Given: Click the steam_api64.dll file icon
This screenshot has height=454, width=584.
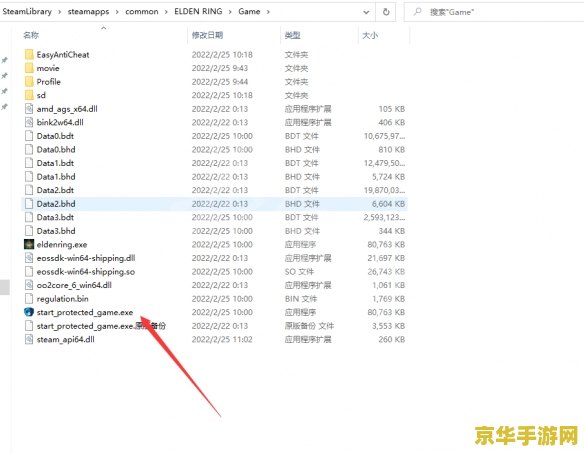Looking at the screenshot, I should point(29,339).
